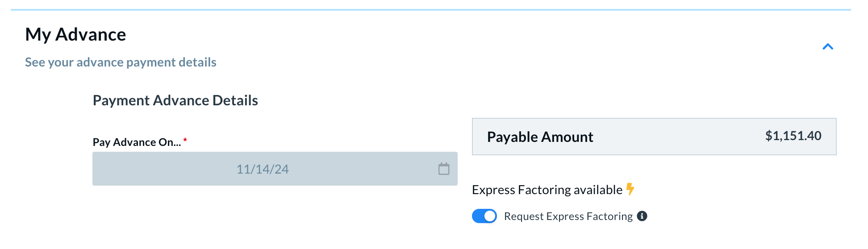
Task: Click the red required asterisk
Action: [185, 140]
